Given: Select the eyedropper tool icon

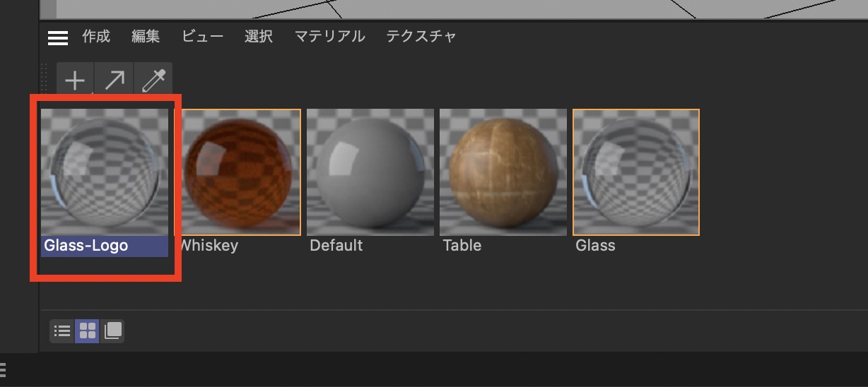Looking at the screenshot, I should 153,81.
